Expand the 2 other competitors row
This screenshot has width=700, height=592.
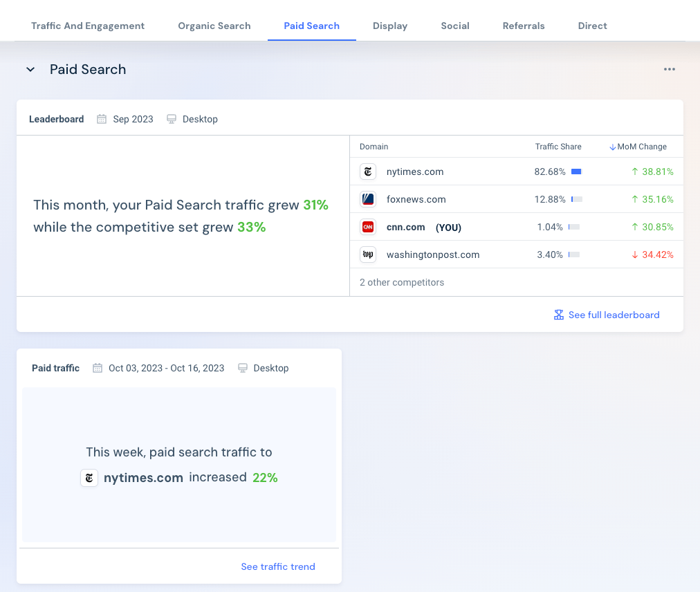pos(402,282)
